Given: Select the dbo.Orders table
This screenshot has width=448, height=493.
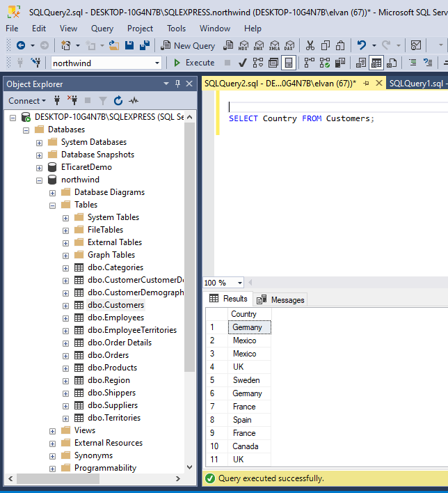Looking at the screenshot, I should click(x=108, y=355).
